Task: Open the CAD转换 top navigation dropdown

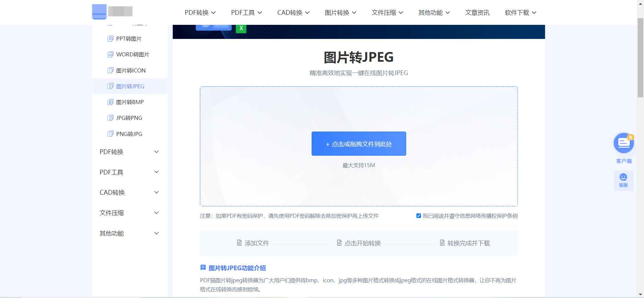Action: [x=293, y=12]
